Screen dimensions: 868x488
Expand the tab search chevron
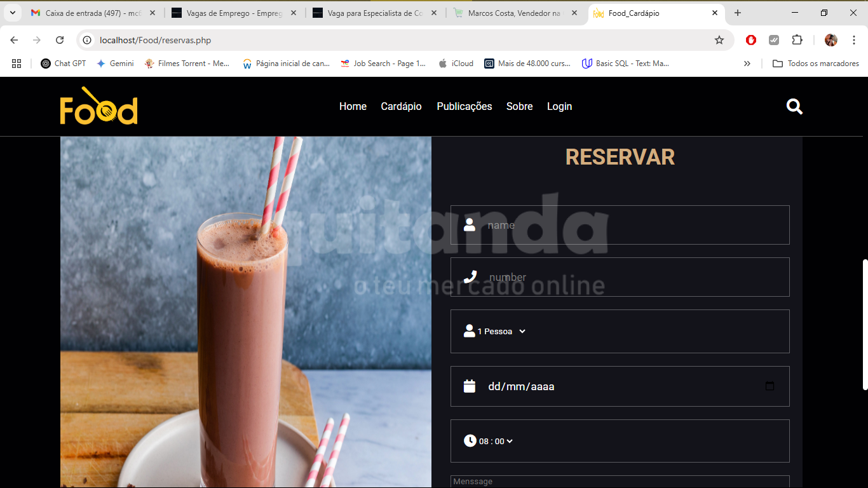[12, 13]
